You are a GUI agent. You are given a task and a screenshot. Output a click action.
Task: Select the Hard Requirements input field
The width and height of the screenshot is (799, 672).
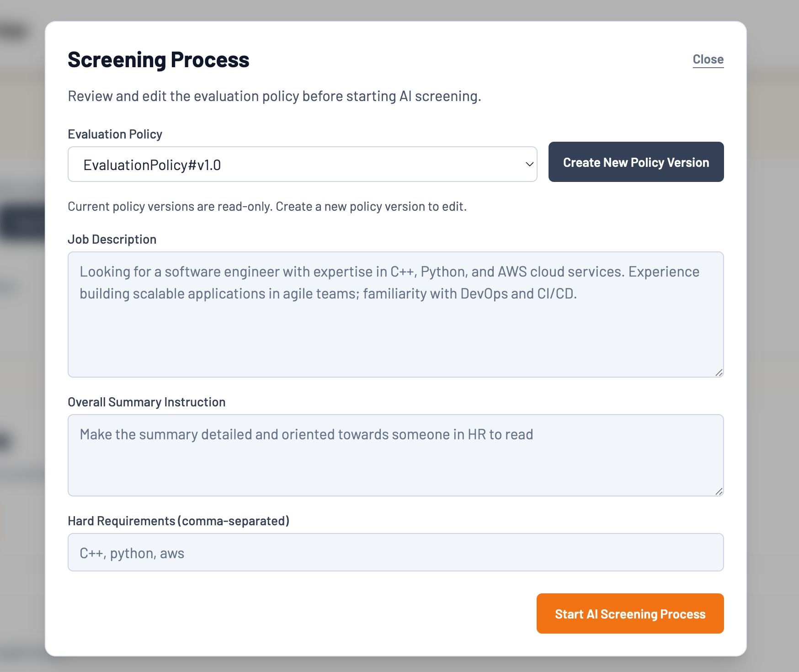point(395,552)
